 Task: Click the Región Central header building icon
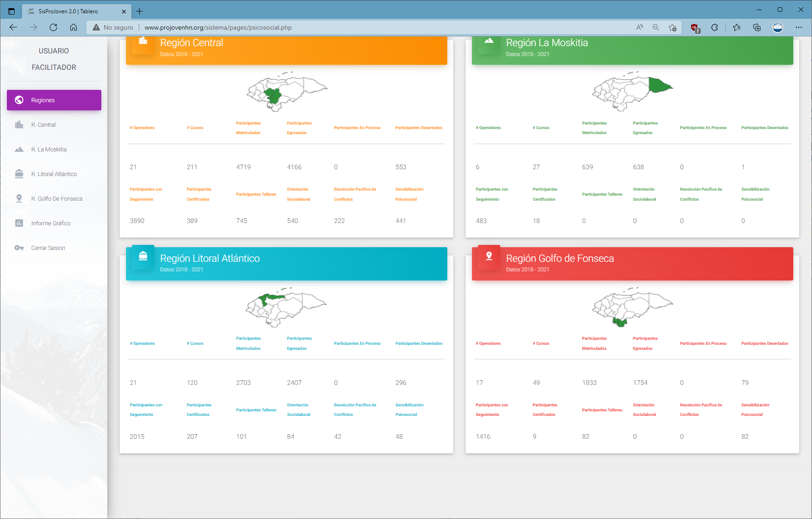pos(143,41)
